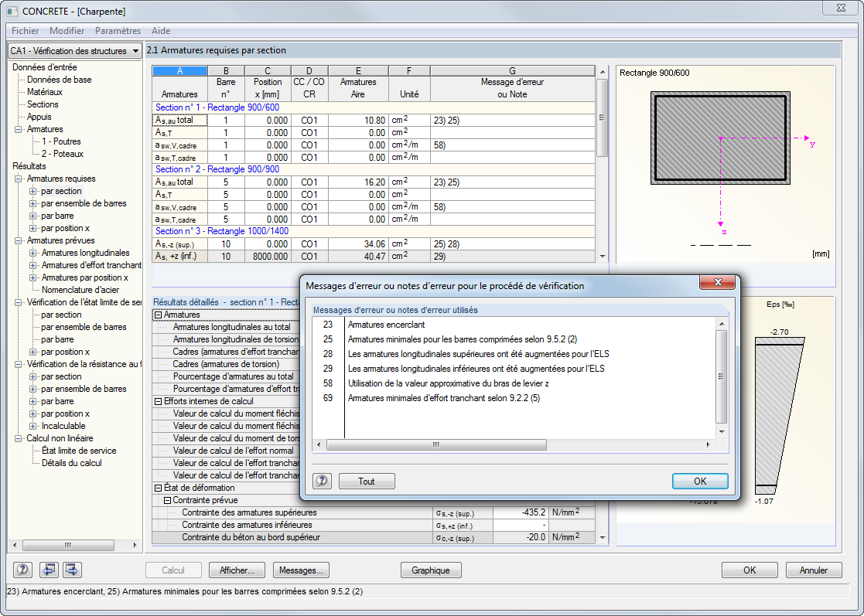Select '1 - Poutres' tree item
Image resolution: width=864 pixels, height=616 pixels.
(x=61, y=141)
